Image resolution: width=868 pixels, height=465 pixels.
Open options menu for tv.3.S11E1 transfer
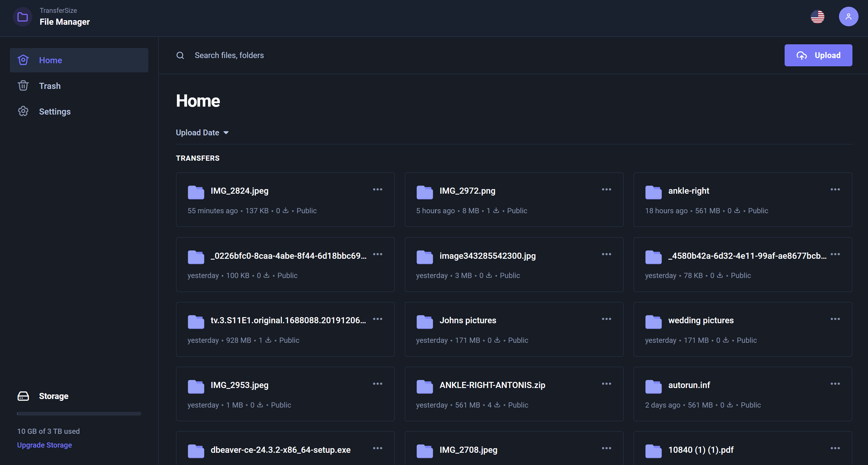[377, 319]
